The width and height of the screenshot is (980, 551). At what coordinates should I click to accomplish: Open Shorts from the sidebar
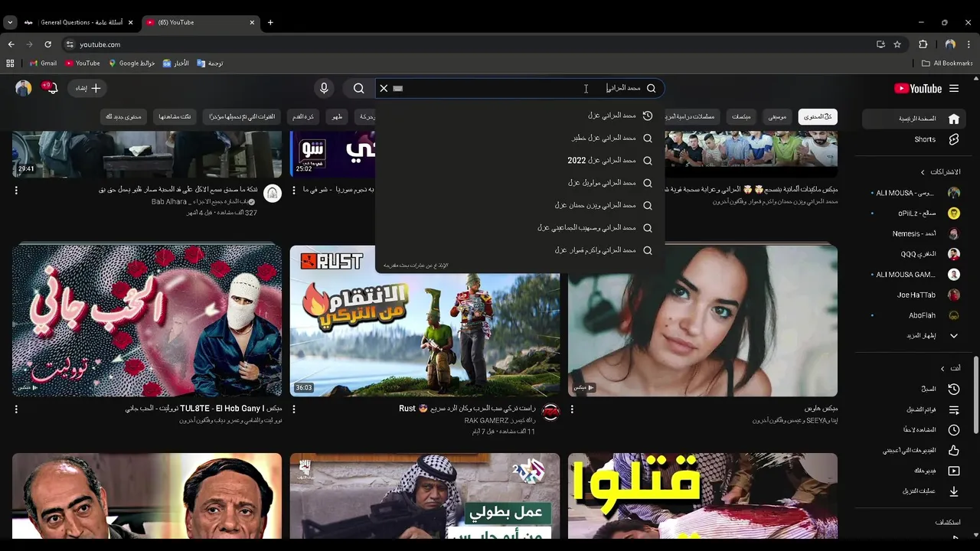[x=913, y=139]
